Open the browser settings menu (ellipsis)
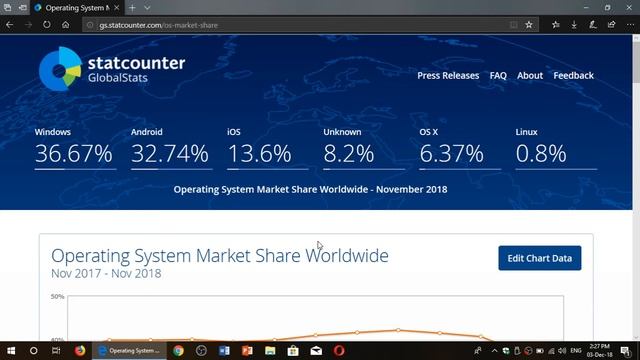This screenshot has height=360, width=640. [x=630, y=25]
